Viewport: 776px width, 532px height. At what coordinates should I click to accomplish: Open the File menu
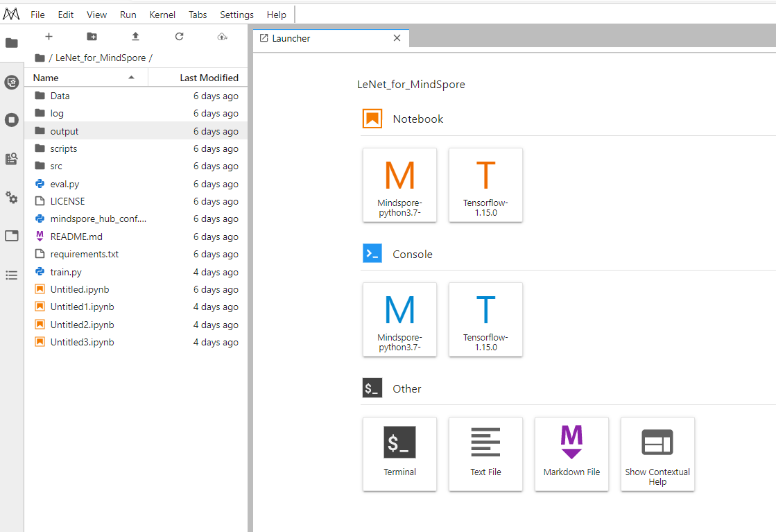(37, 15)
